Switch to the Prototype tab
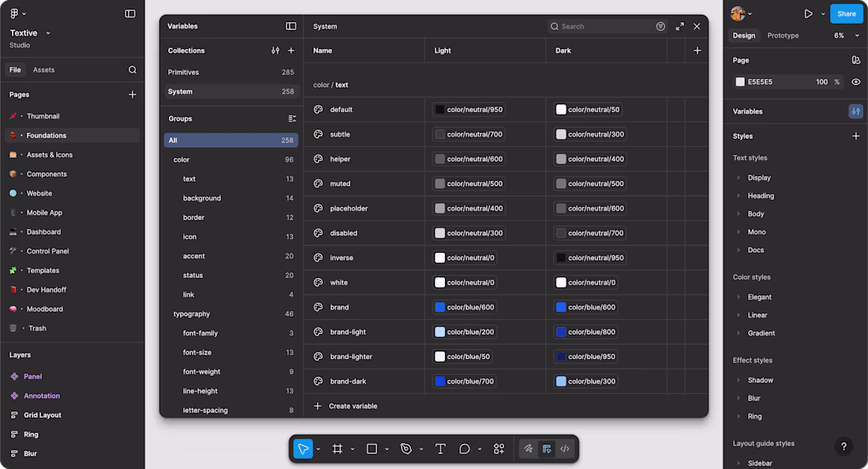This screenshot has height=469, width=868. pyautogui.click(x=783, y=36)
